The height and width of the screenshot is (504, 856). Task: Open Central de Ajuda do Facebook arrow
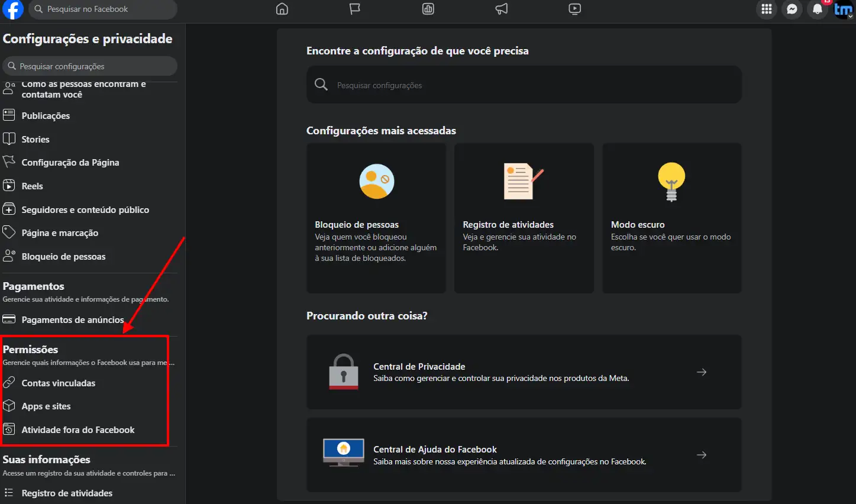click(702, 455)
